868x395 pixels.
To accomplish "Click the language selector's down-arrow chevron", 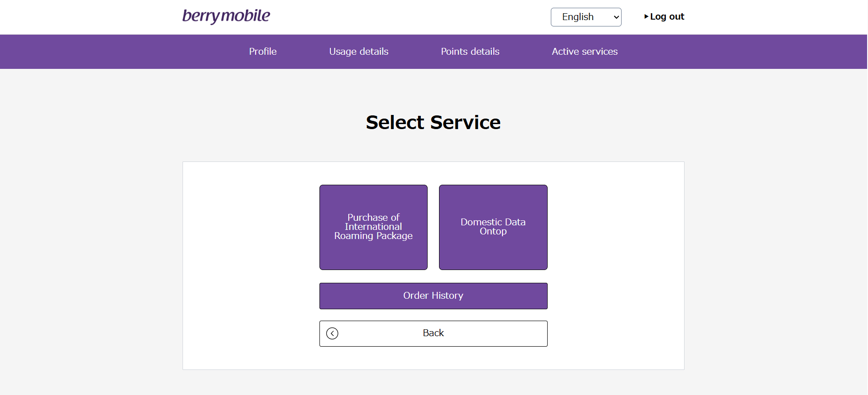I will coord(616,17).
